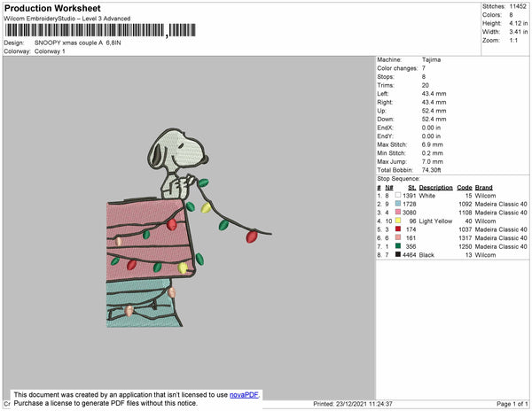The image size is (532, 411).
Task: Click the Zoom value 1:1
Action: click(x=513, y=41)
